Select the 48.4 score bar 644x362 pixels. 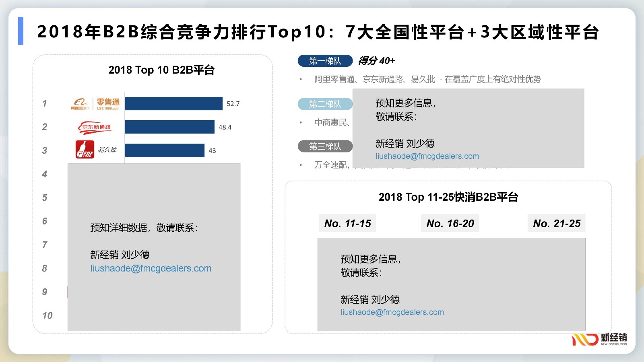click(169, 127)
